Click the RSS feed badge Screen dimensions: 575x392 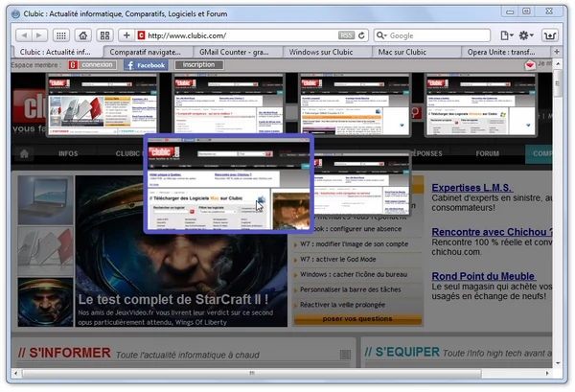point(346,35)
